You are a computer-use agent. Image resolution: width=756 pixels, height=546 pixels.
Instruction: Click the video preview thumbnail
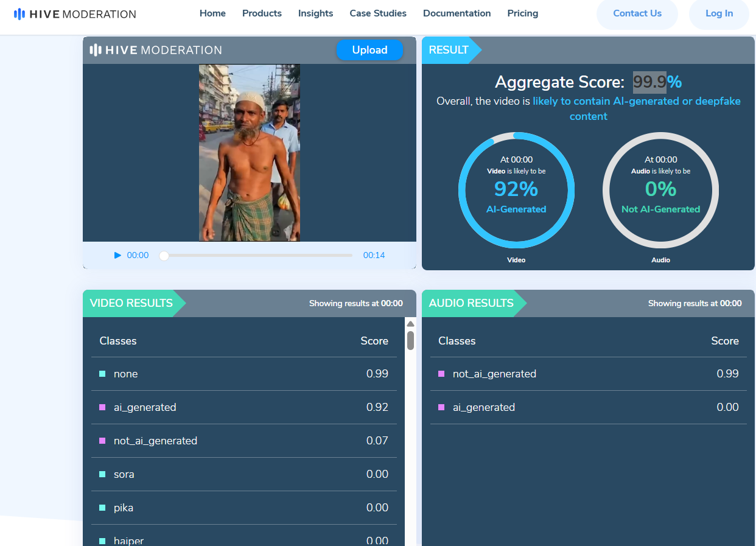pos(250,153)
